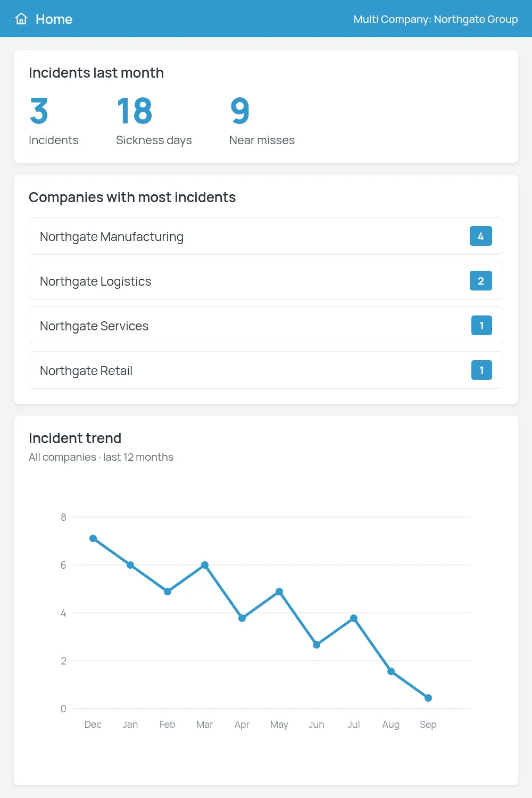
Task: Click the 9 Near misses figure
Action: 240,111
